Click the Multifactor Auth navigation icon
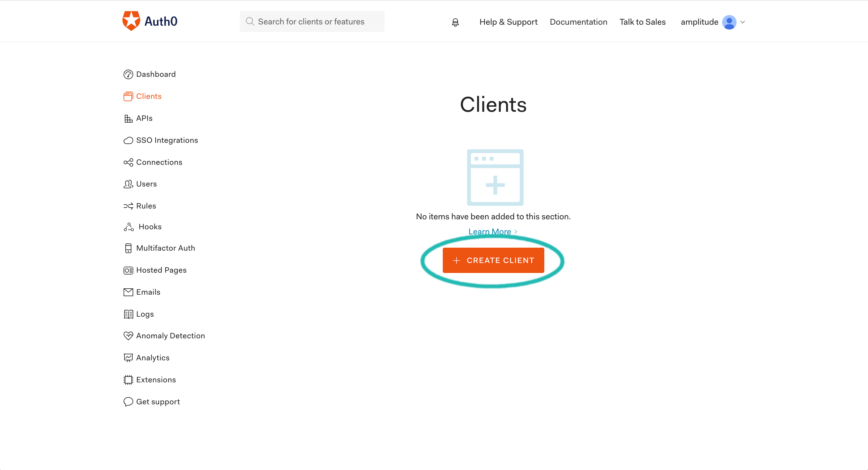The width and height of the screenshot is (868, 470). (x=127, y=248)
